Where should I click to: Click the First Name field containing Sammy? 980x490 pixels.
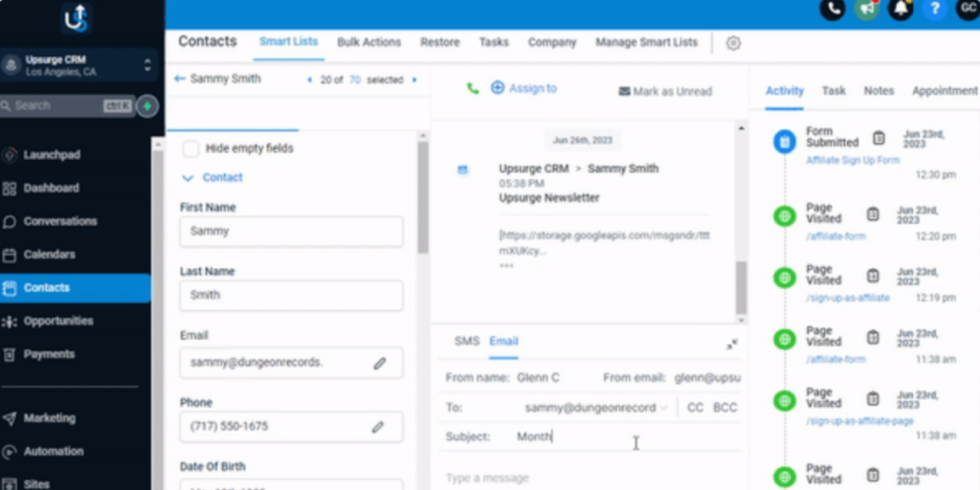291,232
